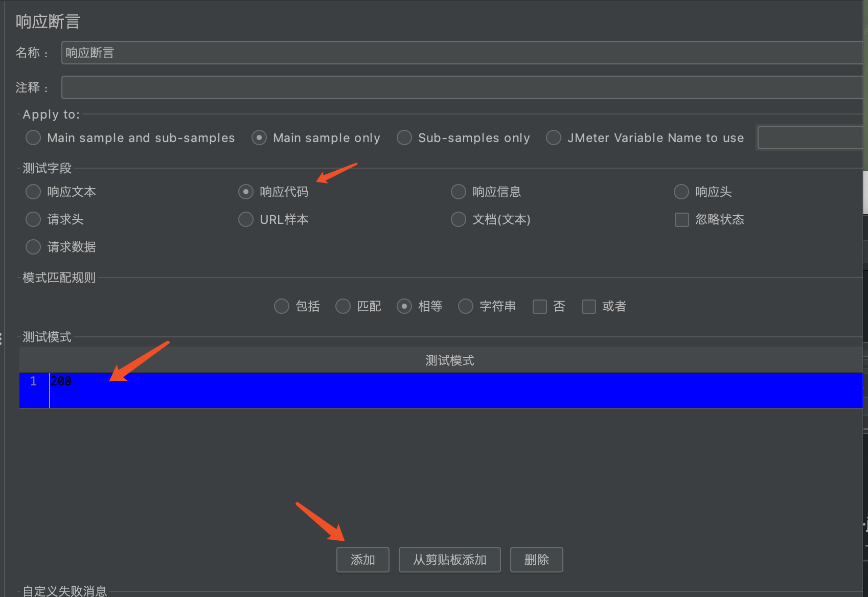Click row number 1 in pattern table
The height and width of the screenshot is (597, 868).
point(34,381)
